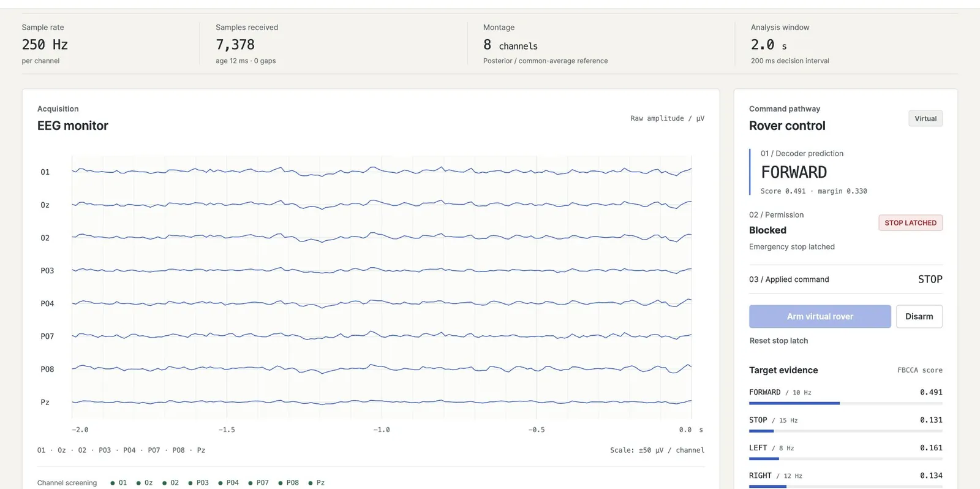Select the PO4 trace label in EEG monitor
980x489 pixels.
coord(47,304)
